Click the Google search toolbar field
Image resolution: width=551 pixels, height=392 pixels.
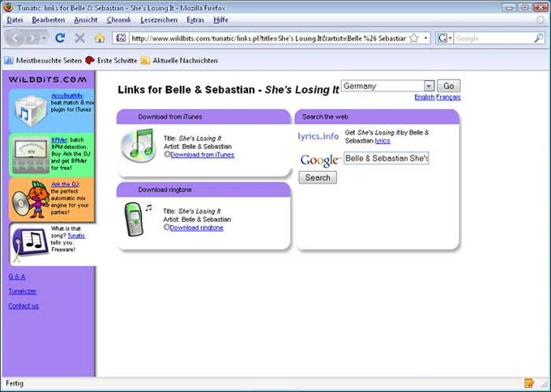pos(493,38)
